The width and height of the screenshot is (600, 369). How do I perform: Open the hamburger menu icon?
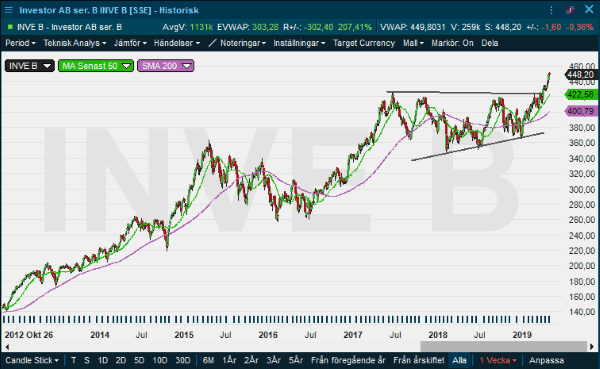(8, 10)
